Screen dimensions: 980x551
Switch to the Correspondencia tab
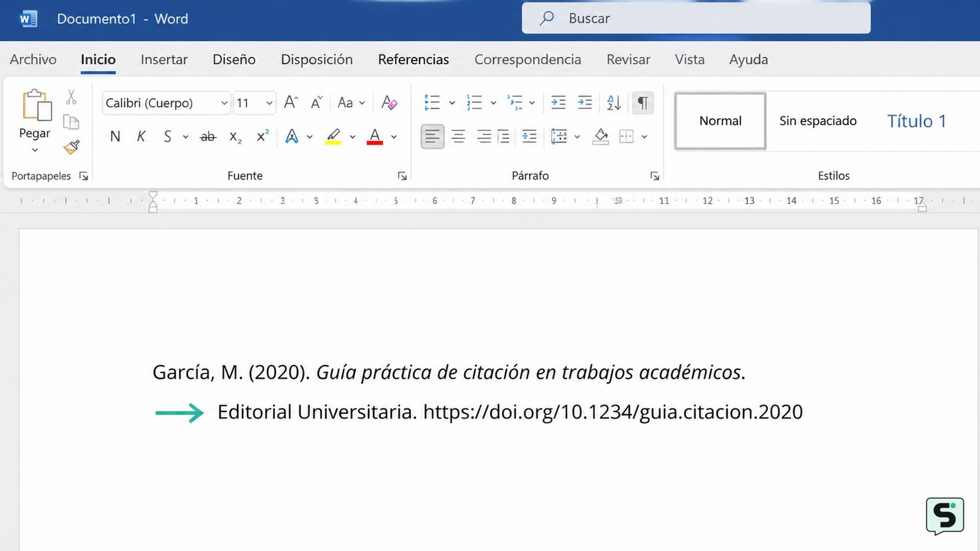tap(528, 59)
